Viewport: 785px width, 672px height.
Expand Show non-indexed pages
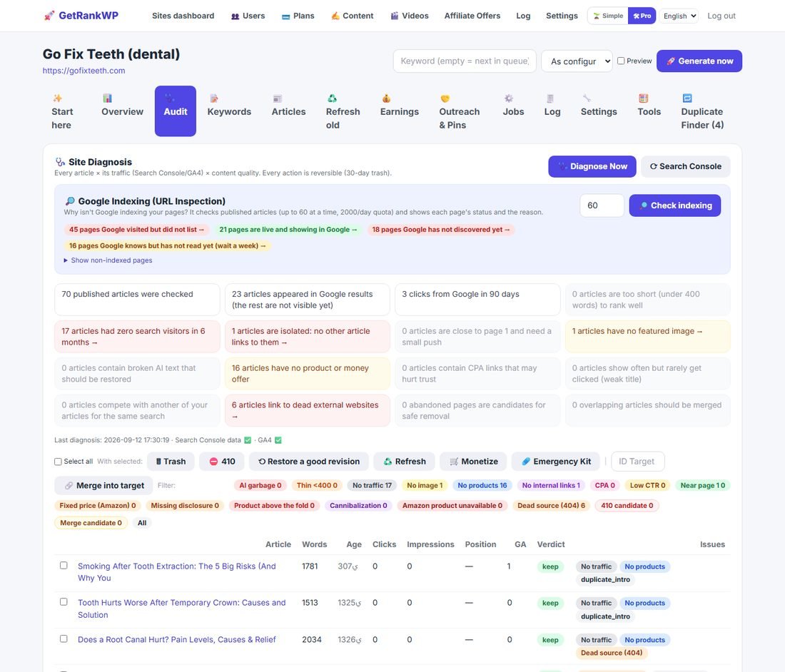click(108, 260)
